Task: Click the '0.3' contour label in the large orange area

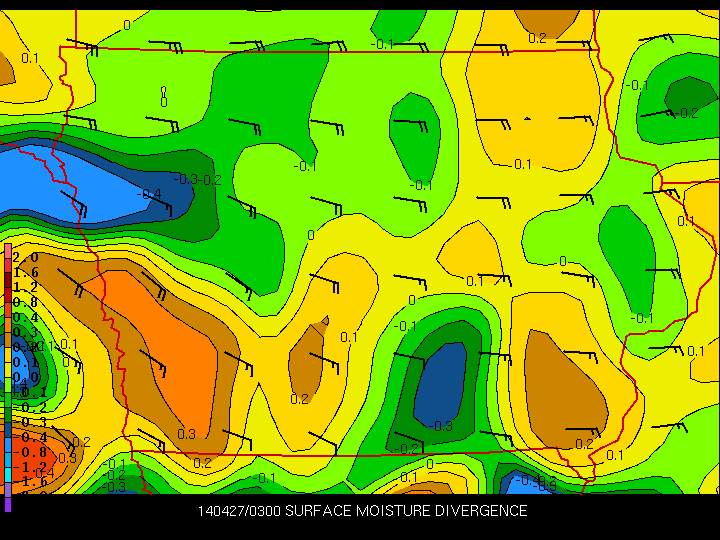Action: click(186, 433)
